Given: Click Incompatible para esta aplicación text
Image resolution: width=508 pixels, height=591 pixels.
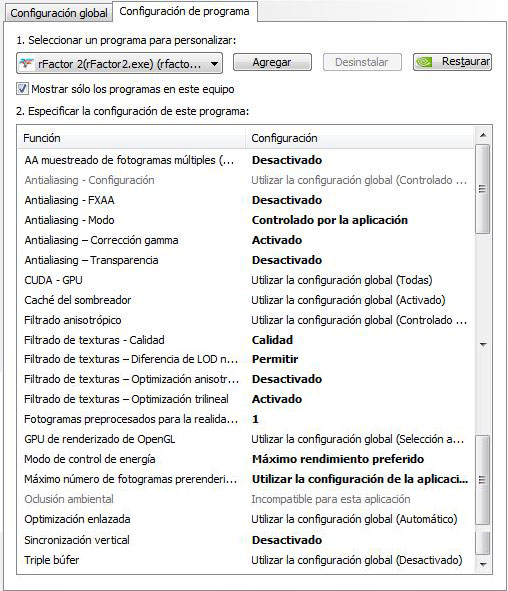Looking at the screenshot, I should tap(331, 499).
